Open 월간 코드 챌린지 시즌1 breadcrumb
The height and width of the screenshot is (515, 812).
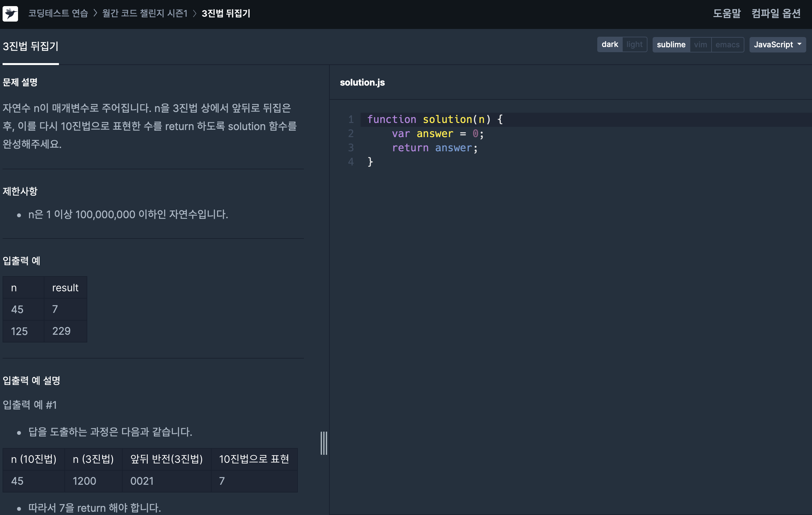(145, 14)
